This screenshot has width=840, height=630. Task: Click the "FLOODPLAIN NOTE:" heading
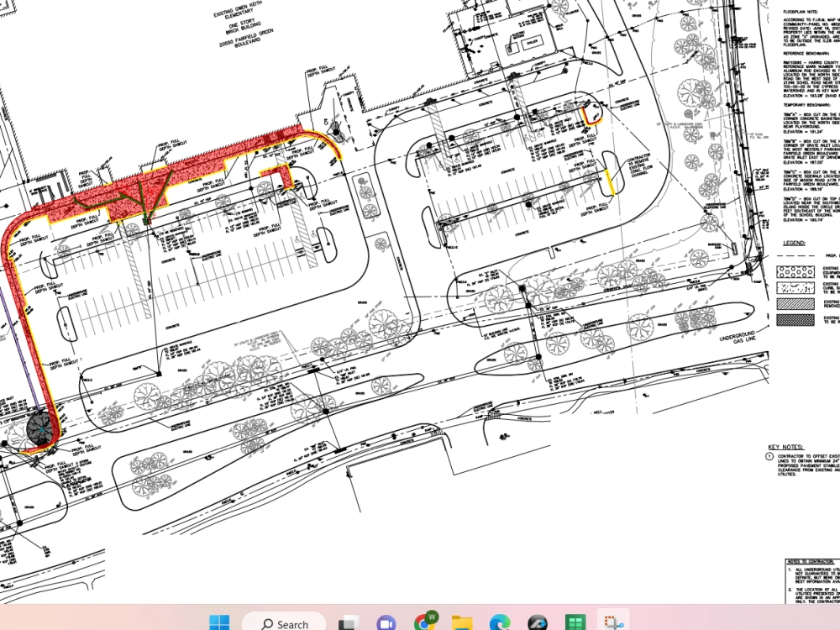coord(801,12)
